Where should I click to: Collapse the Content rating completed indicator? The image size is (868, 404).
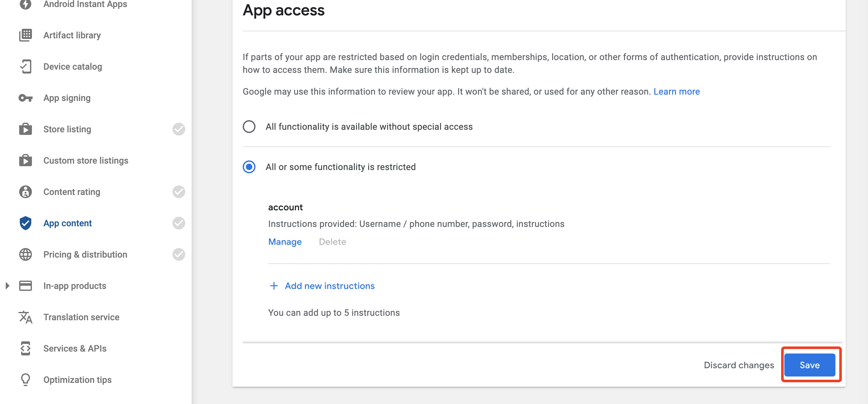(179, 191)
